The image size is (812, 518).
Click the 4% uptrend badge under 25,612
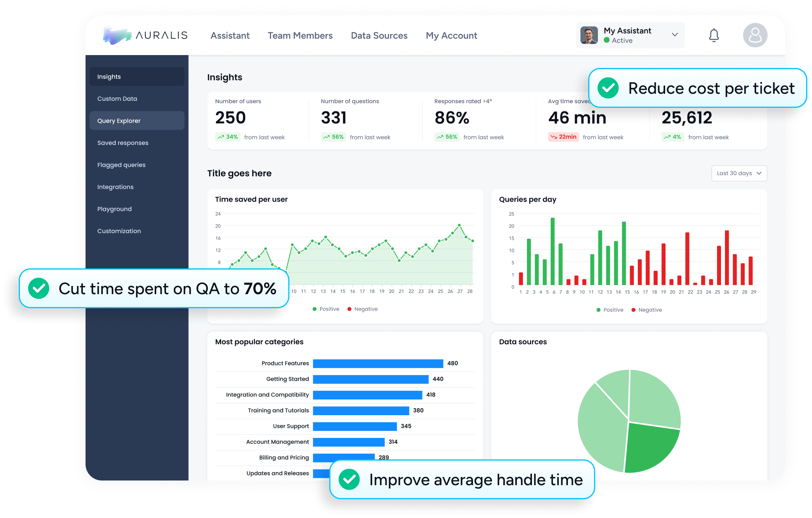(x=673, y=137)
